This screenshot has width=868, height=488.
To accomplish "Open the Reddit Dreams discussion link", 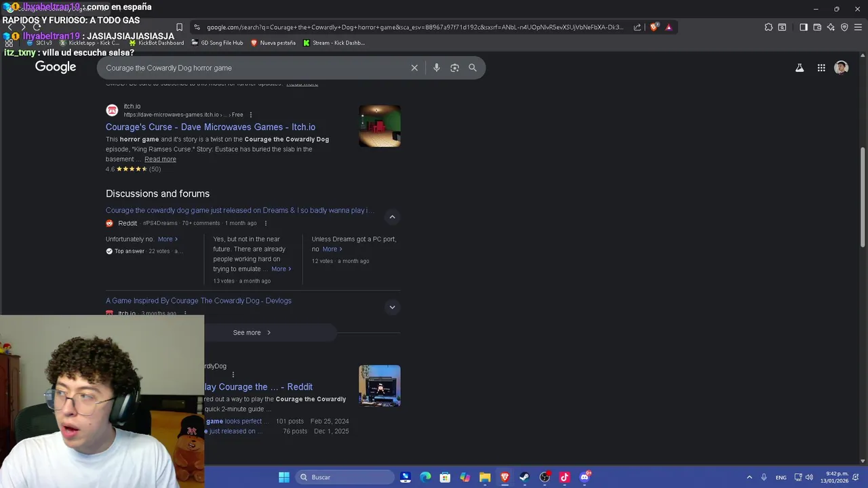I will 240,210.
